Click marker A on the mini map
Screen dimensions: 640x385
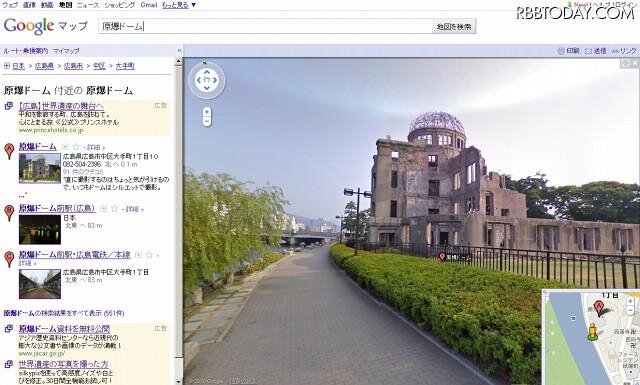(x=598, y=308)
